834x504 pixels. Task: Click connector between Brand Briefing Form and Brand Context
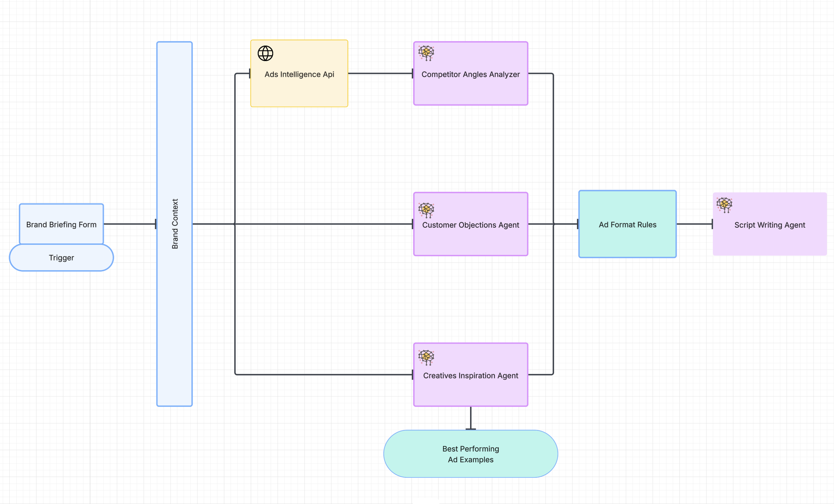pyautogui.click(x=129, y=224)
